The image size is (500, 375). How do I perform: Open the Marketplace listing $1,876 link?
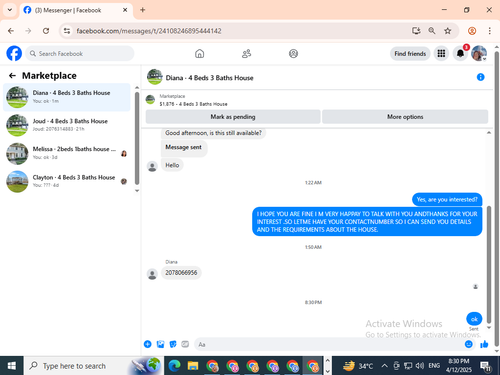click(193, 104)
